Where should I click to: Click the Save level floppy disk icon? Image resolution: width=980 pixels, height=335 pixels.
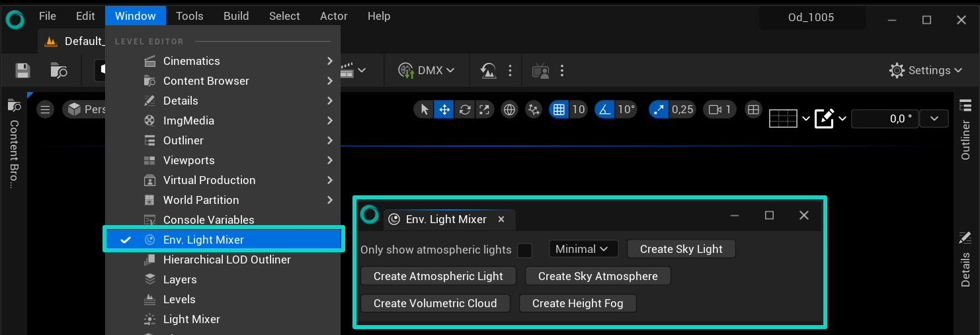23,70
